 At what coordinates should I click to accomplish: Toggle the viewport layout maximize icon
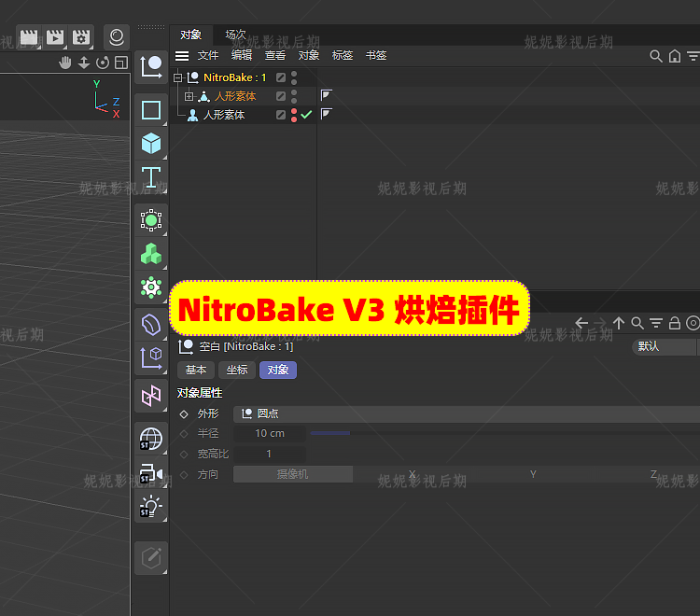click(121, 63)
